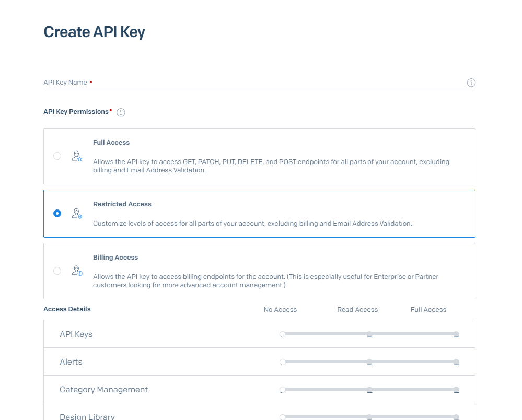Select the Billing Access radio button
The width and height of the screenshot is (522, 420).
point(57,271)
